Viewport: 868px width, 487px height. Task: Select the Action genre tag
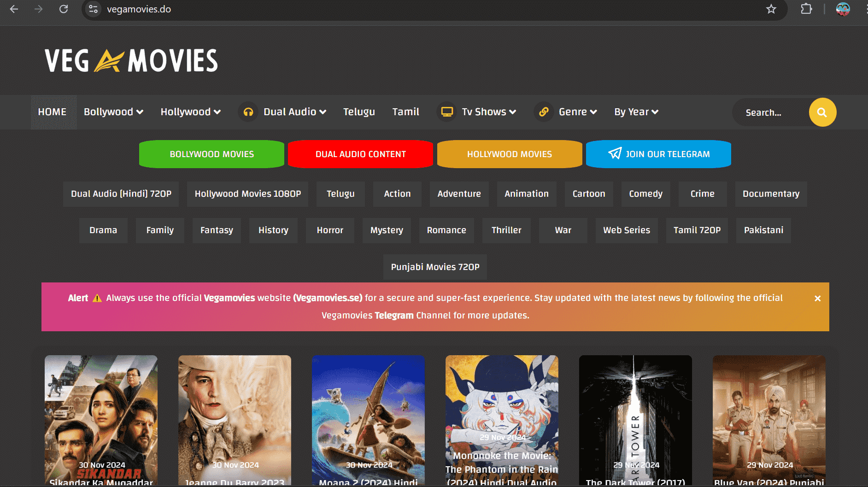click(x=397, y=194)
